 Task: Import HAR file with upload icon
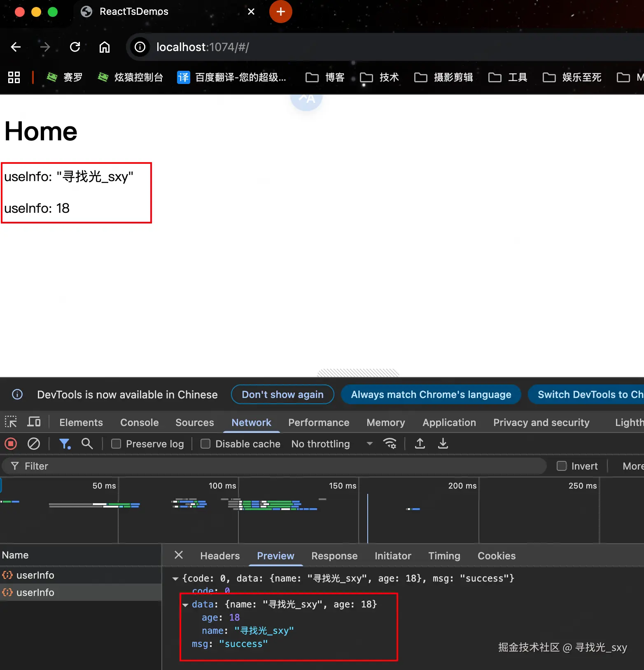click(420, 444)
